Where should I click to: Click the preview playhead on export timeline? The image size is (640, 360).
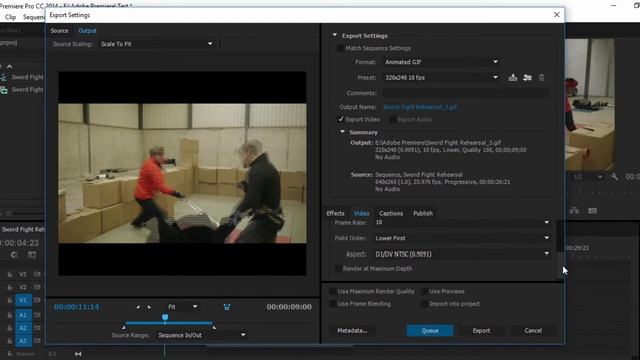(x=165, y=318)
